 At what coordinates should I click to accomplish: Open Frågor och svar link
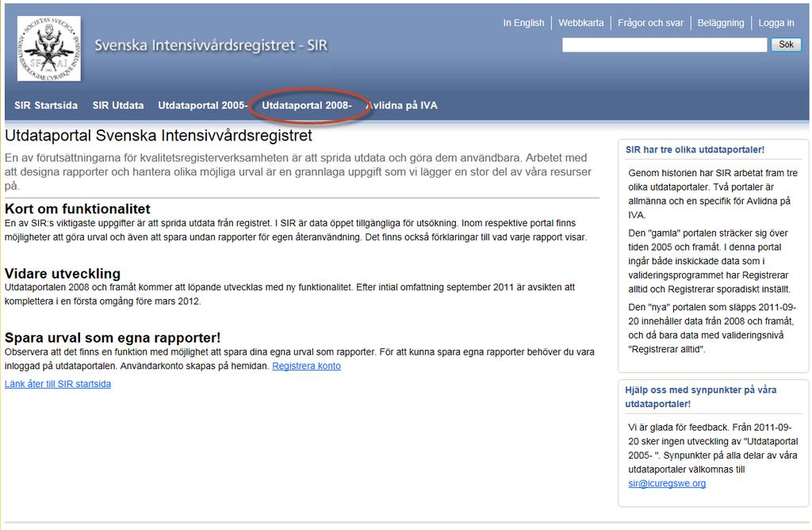click(650, 23)
